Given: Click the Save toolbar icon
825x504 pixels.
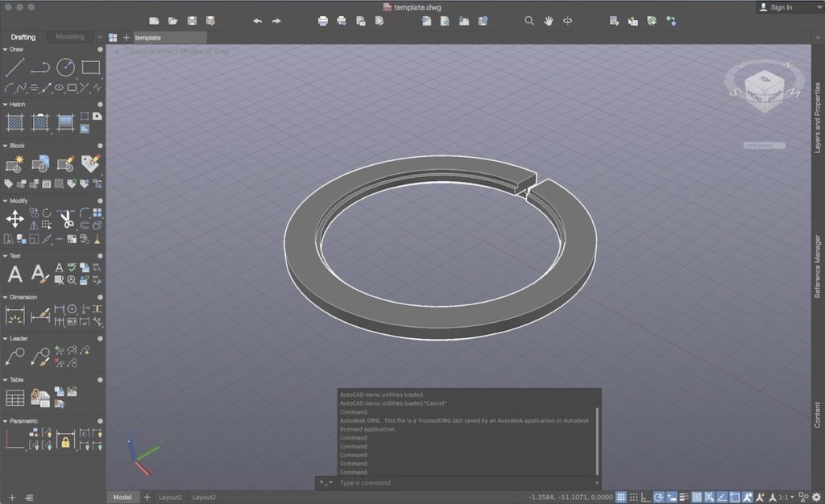Looking at the screenshot, I should [x=192, y=21].
